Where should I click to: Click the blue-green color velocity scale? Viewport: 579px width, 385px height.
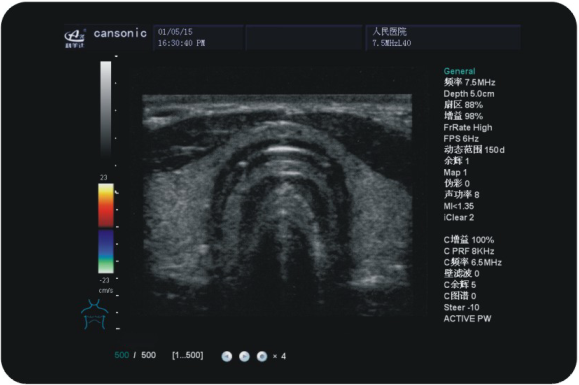[106, 252]
